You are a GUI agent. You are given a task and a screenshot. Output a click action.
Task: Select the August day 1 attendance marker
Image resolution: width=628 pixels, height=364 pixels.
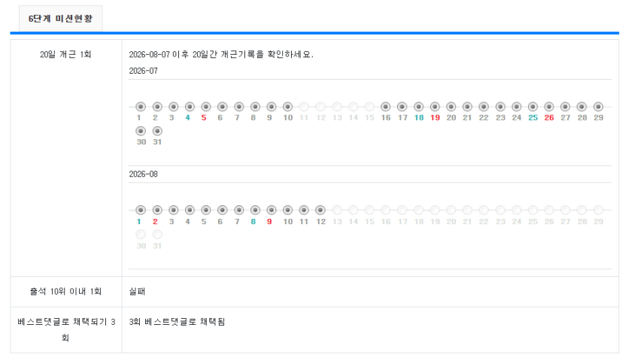coord(141,210)
